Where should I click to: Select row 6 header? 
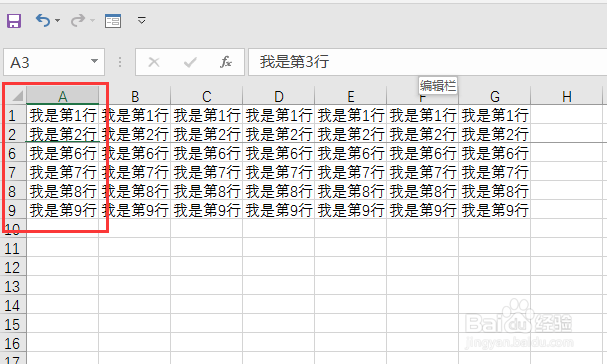[x=13, y=153]
